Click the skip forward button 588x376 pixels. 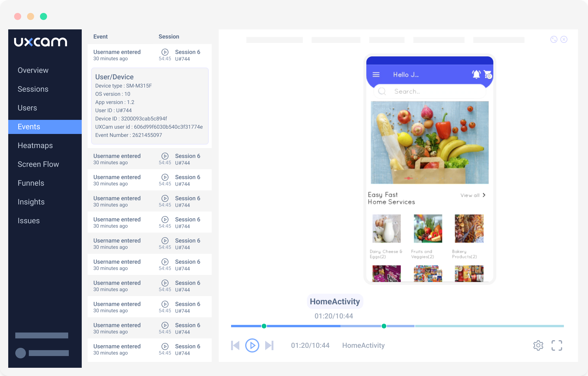click(x=268, y=345)
